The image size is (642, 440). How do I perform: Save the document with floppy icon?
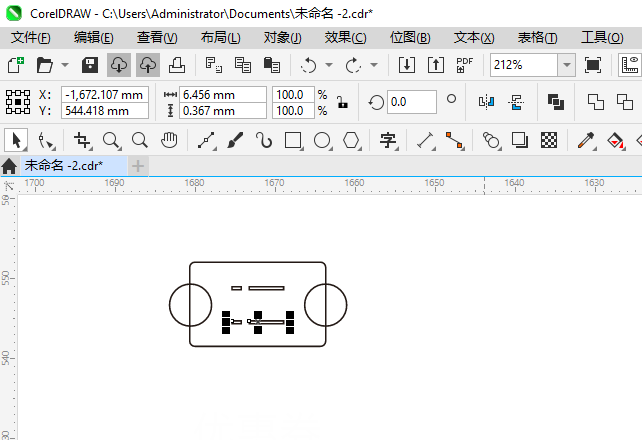click(x=90, y=65)
